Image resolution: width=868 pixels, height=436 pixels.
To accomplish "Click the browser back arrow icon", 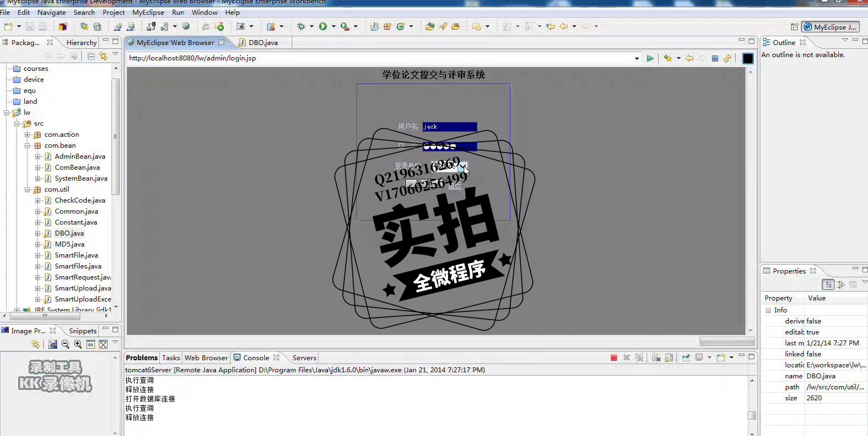I will (689, 58).
